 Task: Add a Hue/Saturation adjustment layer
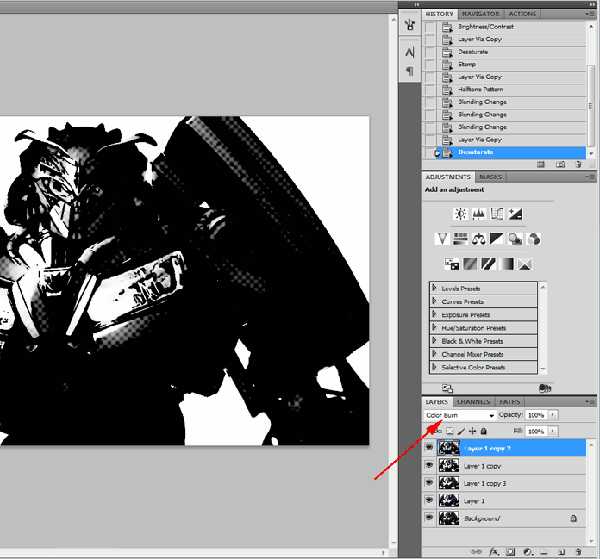(460, 239)
